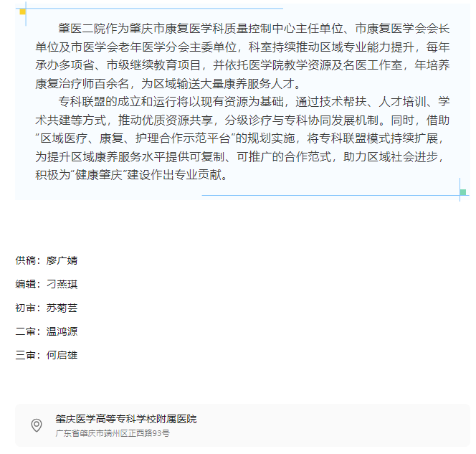476x454 pixels.
Task: Click the 供稿：廖广婧 credit line
Action: click(x=46, y=260)
